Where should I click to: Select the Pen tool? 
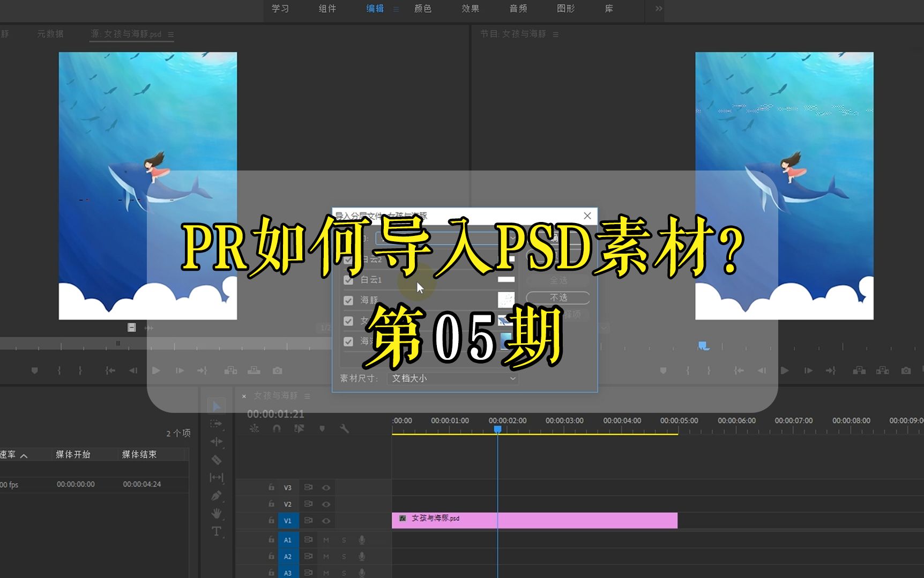216,495
